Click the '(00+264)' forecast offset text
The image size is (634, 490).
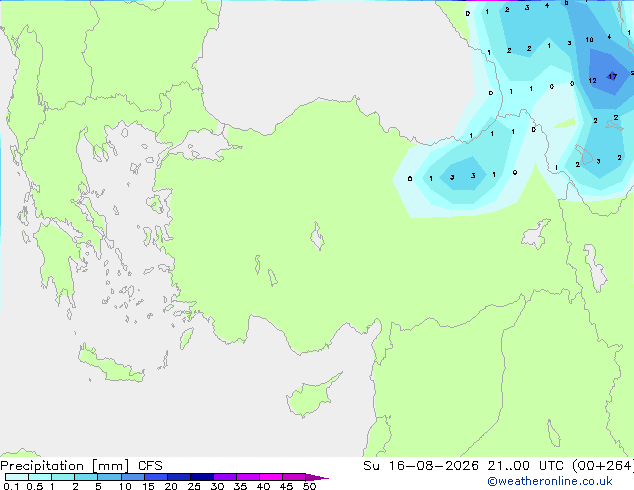coord(603,466)
